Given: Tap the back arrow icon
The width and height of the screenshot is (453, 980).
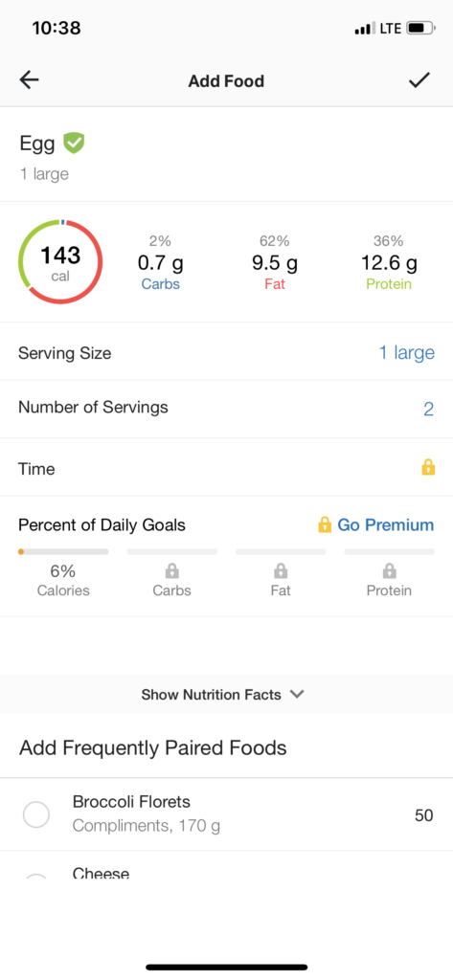Looking at the screenshot, I should point(30,80).
